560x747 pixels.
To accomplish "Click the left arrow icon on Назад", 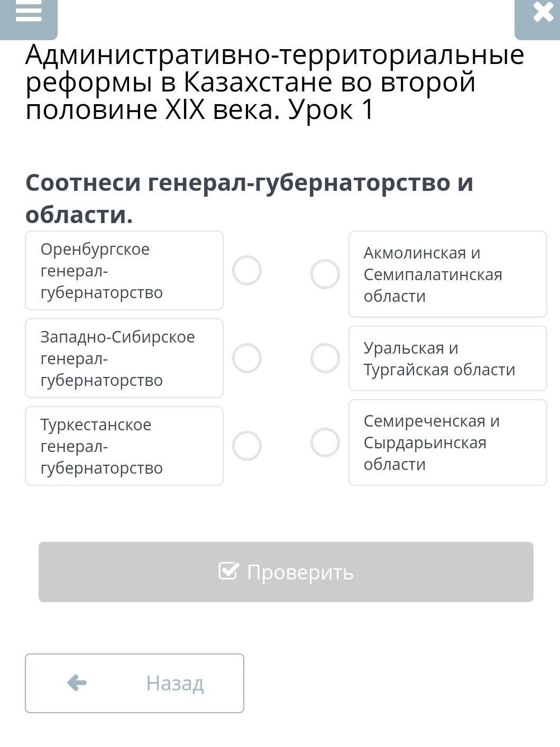I will [77, 683].
